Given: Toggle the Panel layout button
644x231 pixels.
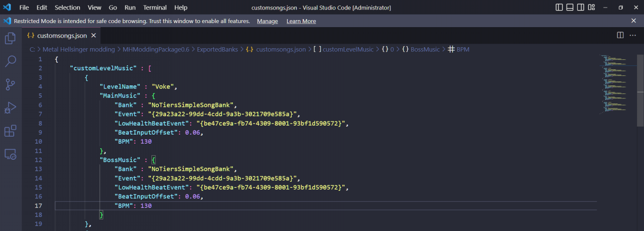Looking at the screenshot, I should point(570,8).
